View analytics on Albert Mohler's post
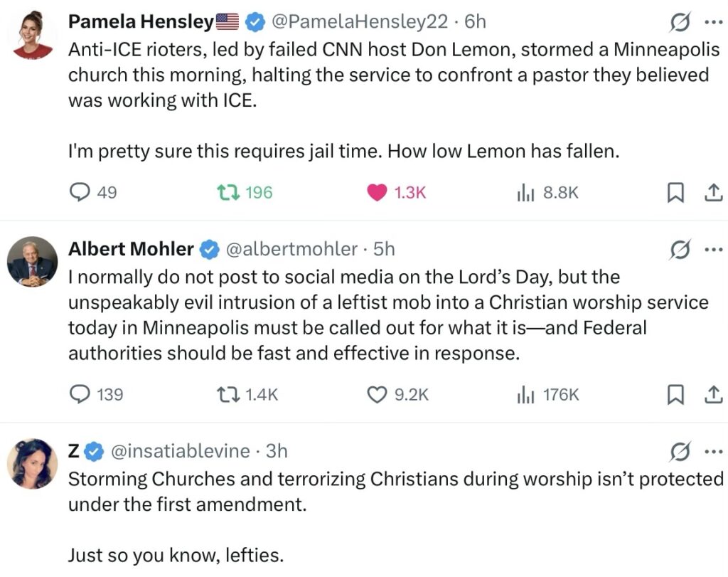The image size is (728, 577). point(525,394)
